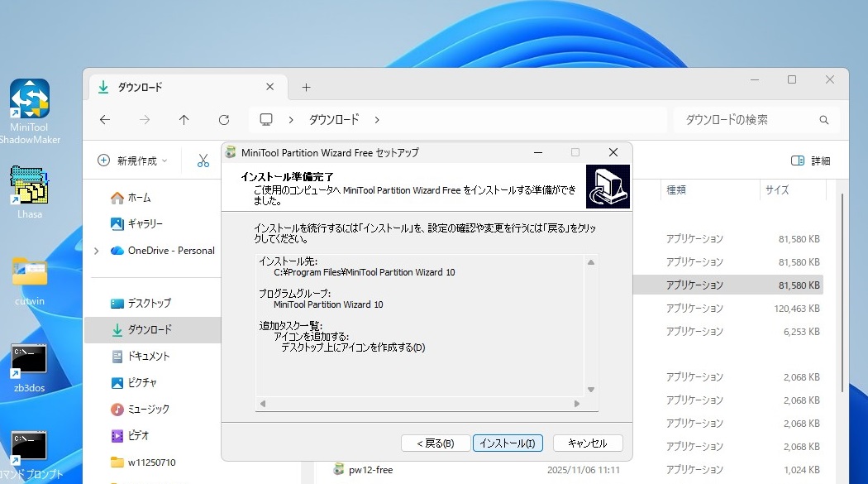Viewport: 868px width, 484px height.
Task: Expand the OneDrive - Personal tree node
Action: coord(97,251)
